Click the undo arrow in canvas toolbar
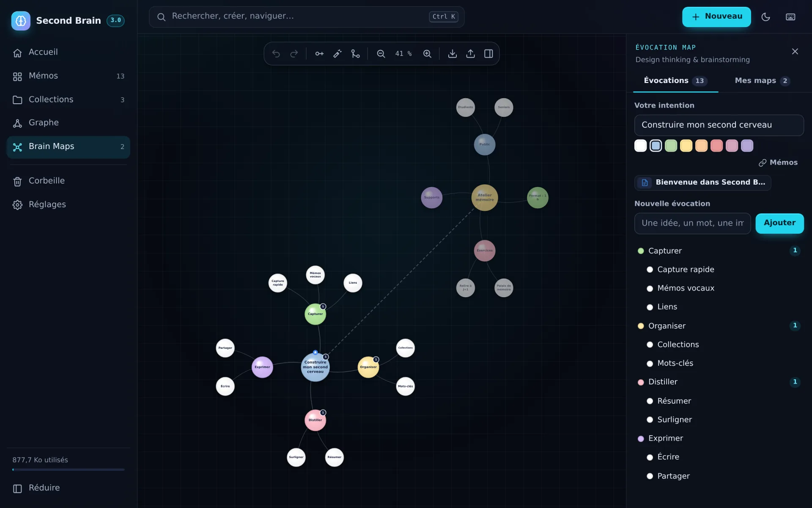This screenshot has height=508, width=812. point(276,54)
